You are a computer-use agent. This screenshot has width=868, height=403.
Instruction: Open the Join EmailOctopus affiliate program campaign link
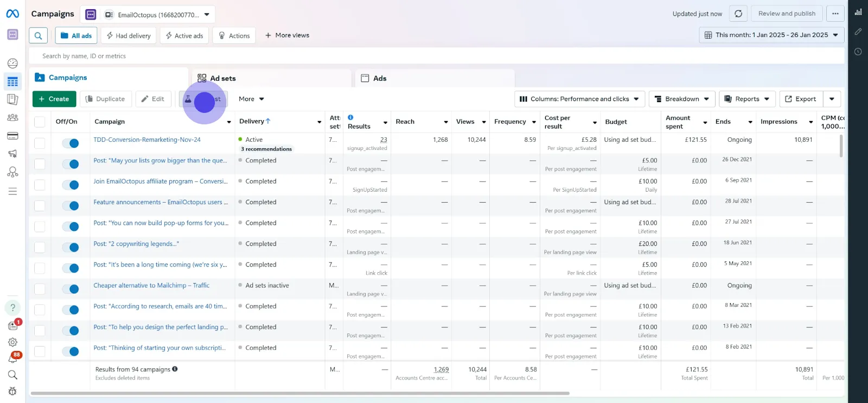160,181
